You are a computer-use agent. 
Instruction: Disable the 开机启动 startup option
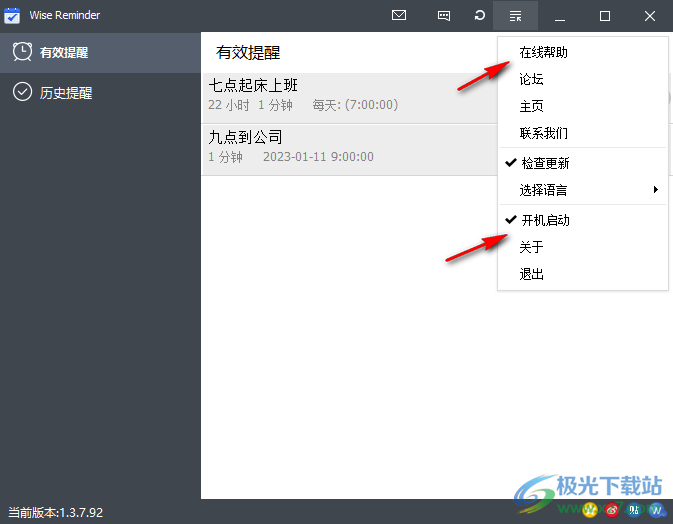pos(544,220)
